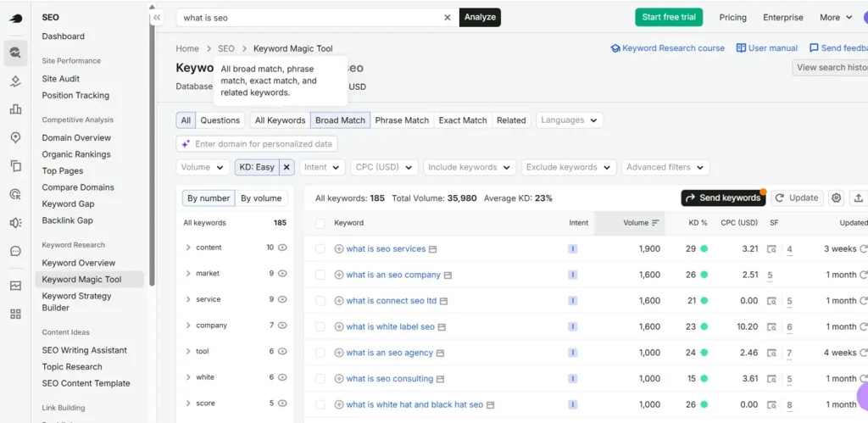Viewport: 868px width, 423px height.
Task: Toggle eye icon for market group
Action: click(282, 273)
